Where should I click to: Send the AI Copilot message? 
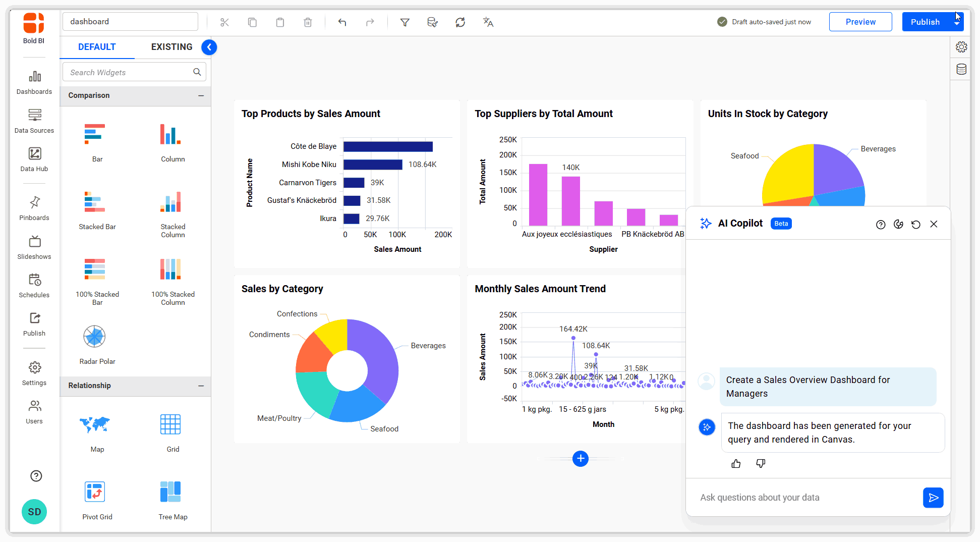[x=934, y=497]
